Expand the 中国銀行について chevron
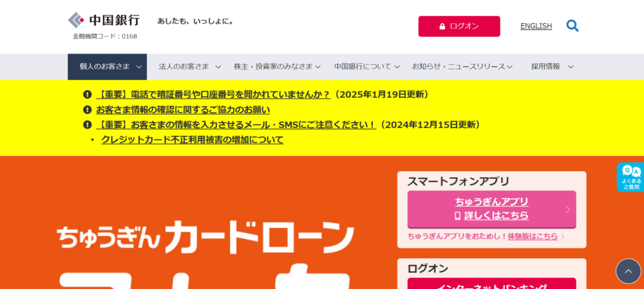The image size is (644, 289). [x=397, y=67]
